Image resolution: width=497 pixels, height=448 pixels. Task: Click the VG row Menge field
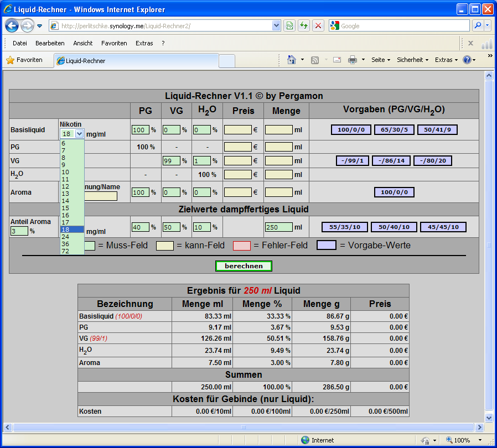coord(279,160)
